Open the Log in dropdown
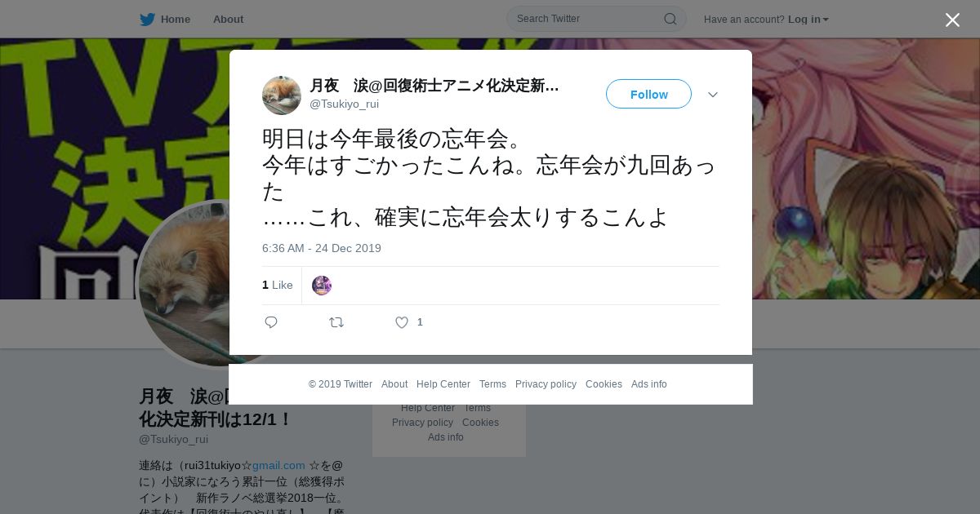The image size is (980, 514). (808, 19)
